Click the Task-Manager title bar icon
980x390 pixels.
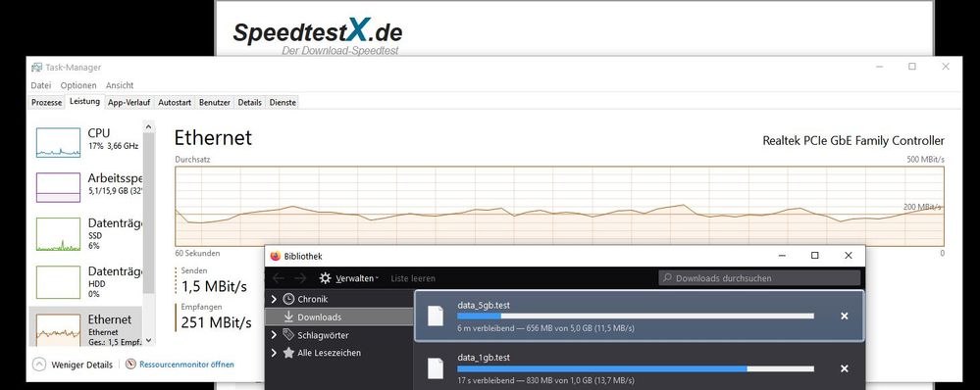coord(37,68)
